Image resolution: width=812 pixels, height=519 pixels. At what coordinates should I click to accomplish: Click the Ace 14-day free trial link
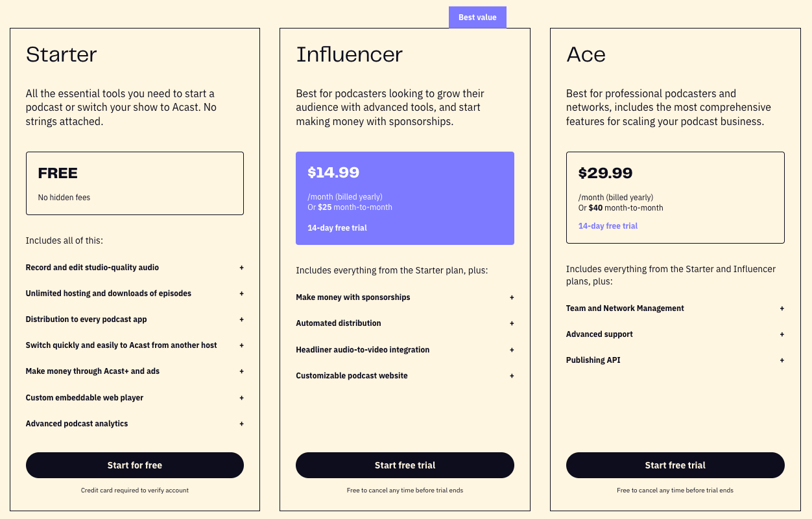tap(608, 226)
